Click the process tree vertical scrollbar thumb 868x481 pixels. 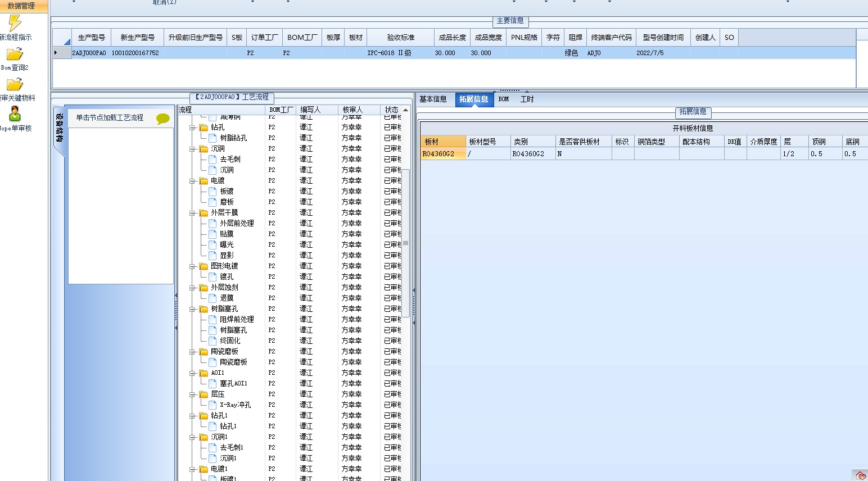pyautogui.click(x=406, y=243)
